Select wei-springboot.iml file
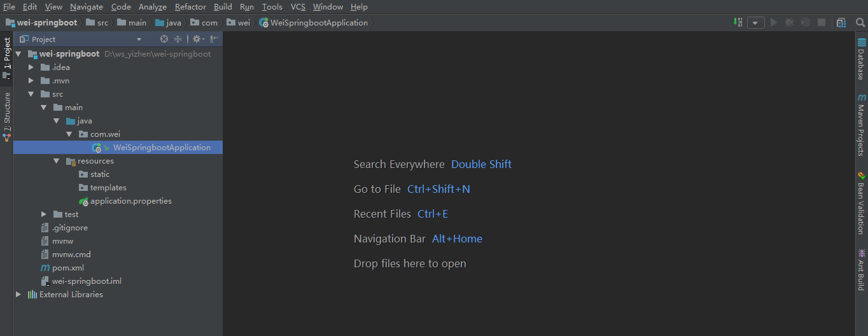 [87, 281]
